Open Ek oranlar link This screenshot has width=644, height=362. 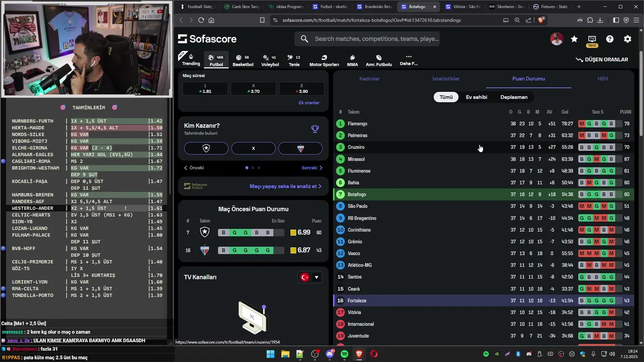(x=309, y=103)
